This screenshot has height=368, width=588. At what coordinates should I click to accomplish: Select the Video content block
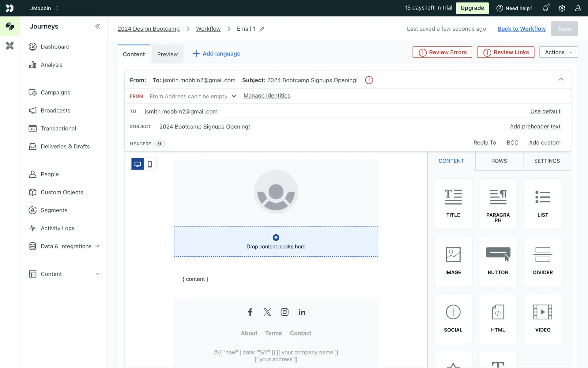[x=542, y=319]
